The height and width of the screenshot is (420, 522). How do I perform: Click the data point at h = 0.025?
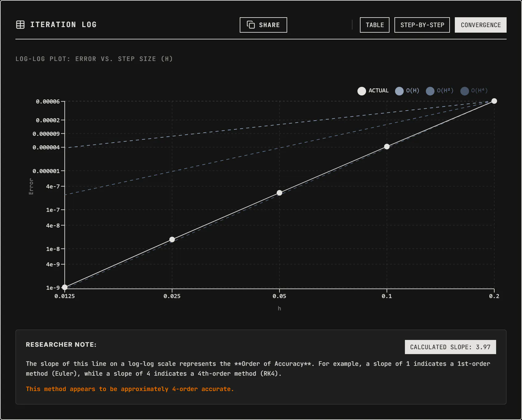click(172, 240)
